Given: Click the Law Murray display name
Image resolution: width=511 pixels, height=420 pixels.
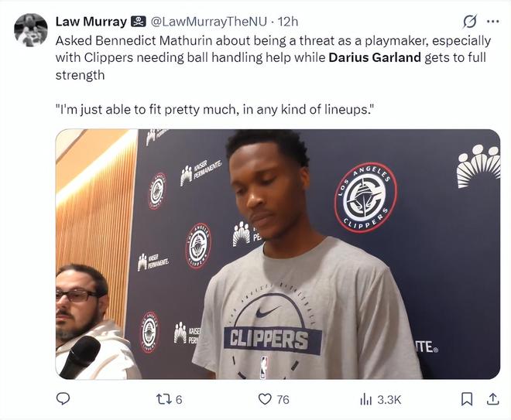Looking at the screenshot, I should [x=91, y=22].
